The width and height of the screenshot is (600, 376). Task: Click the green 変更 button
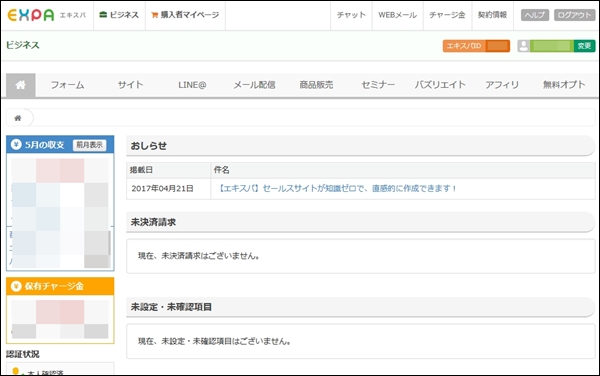(584, 46)
